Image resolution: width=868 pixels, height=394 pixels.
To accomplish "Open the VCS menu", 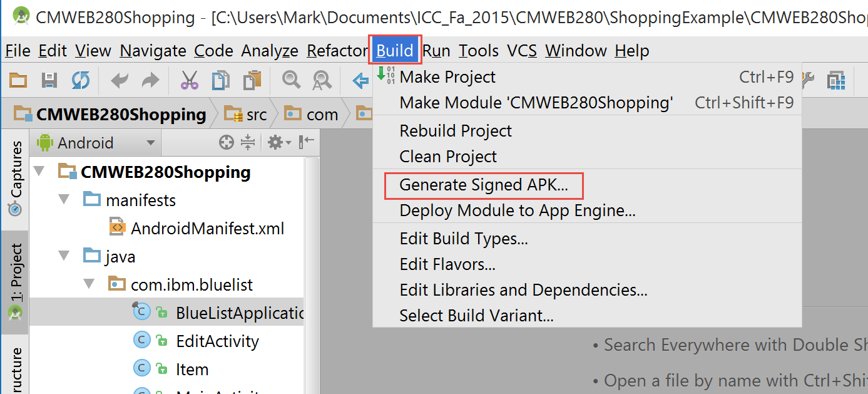I will click(x=522, y=51).
